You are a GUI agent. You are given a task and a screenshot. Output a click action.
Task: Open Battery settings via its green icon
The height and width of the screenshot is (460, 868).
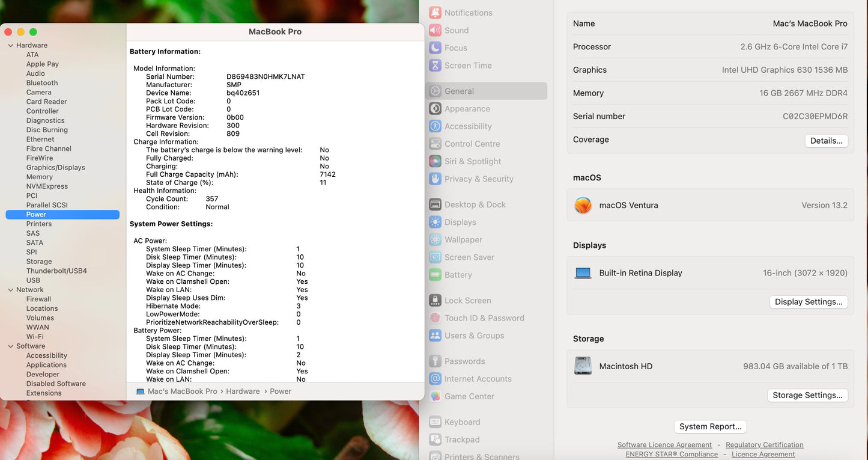[436, 275]
